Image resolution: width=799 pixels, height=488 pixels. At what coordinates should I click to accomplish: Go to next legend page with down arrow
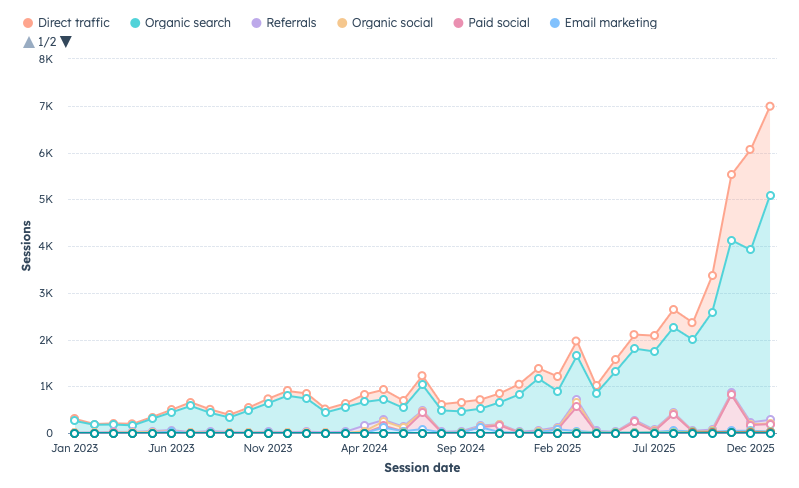66,41
